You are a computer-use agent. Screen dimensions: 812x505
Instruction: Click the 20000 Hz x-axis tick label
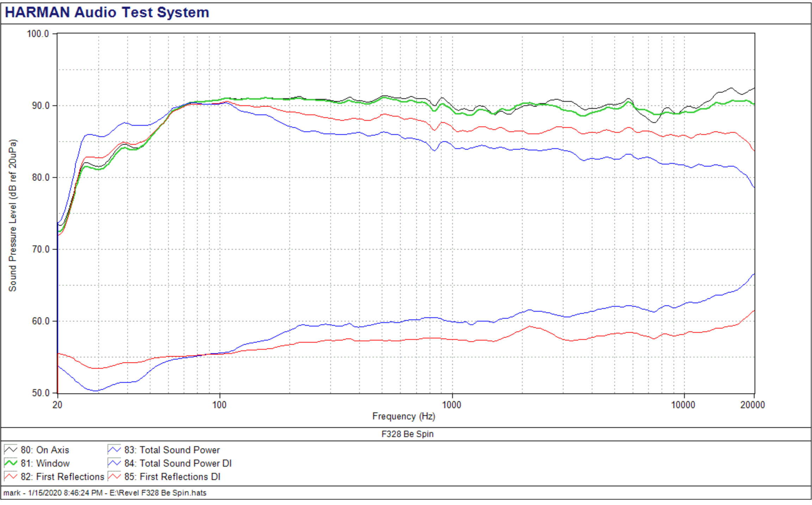pyautogui.click(x=752, y=405)
